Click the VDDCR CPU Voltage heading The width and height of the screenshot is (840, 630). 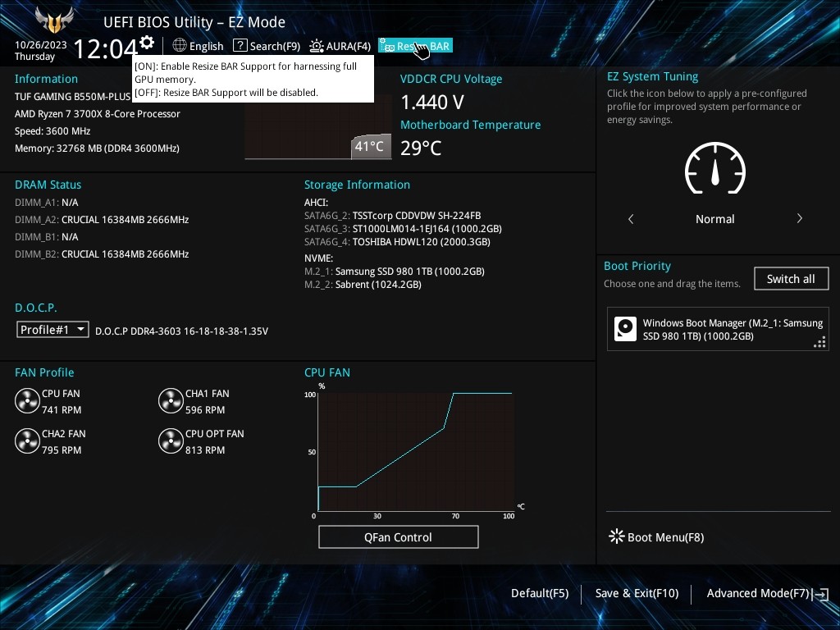(451, 79)
